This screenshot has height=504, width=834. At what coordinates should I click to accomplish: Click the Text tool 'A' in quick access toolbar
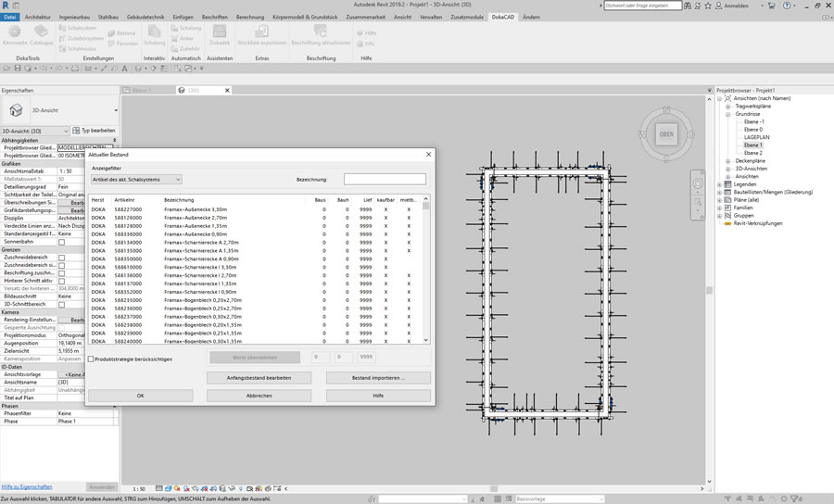[124, 69]
